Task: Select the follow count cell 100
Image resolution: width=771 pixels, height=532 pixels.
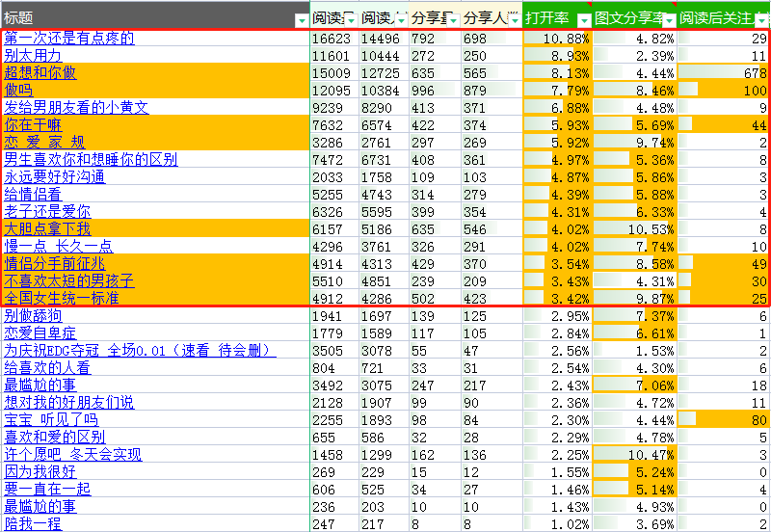Action: click(x=724, y=91)
